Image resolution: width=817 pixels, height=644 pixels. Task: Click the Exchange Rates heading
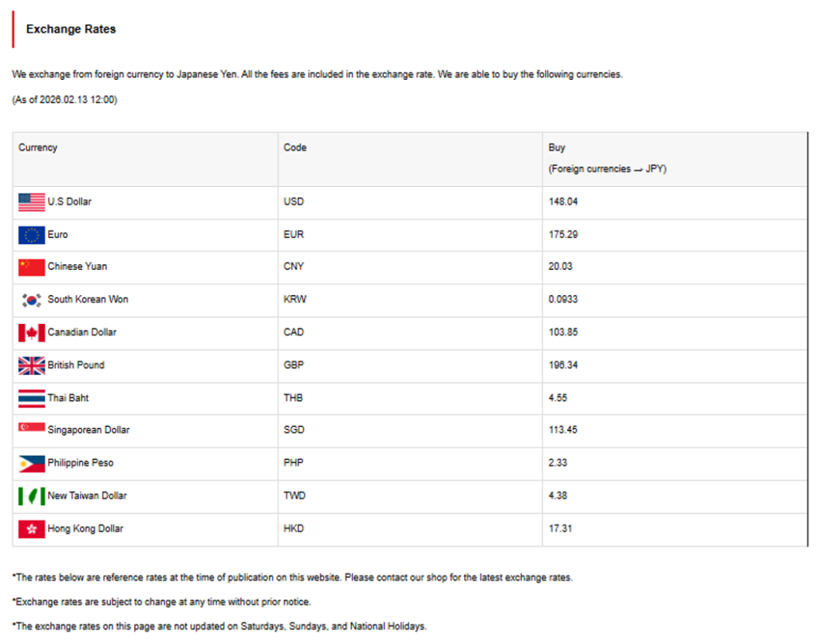point(71,30)
